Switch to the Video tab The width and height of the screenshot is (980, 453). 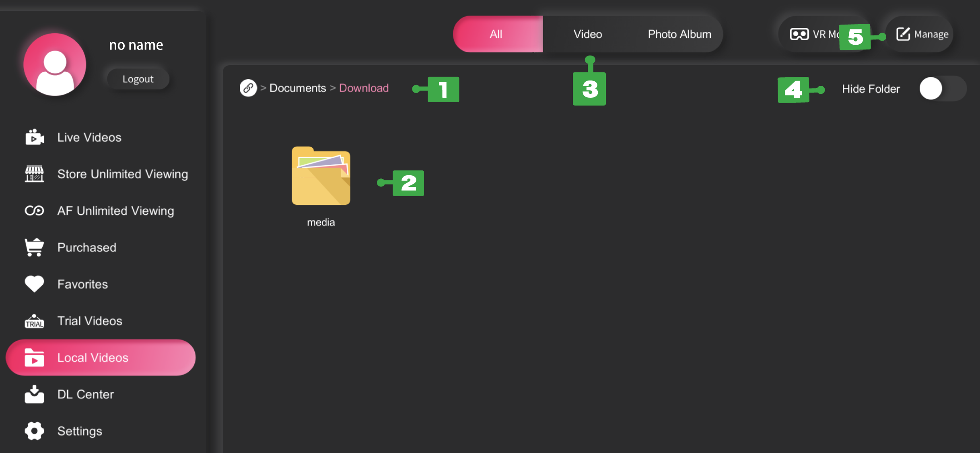(587, 34)
